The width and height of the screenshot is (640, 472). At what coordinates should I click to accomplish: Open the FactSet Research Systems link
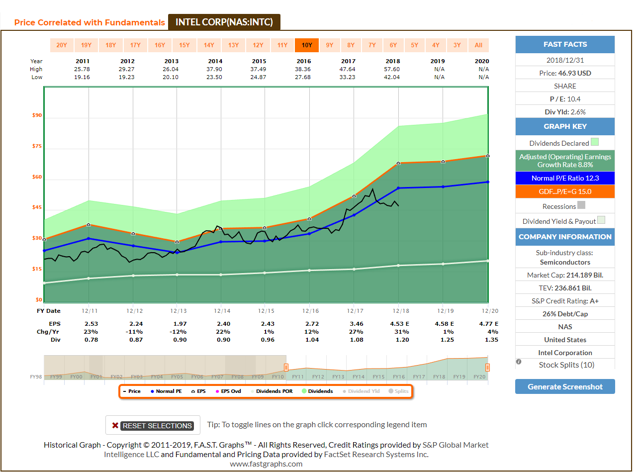pos(376,454)
